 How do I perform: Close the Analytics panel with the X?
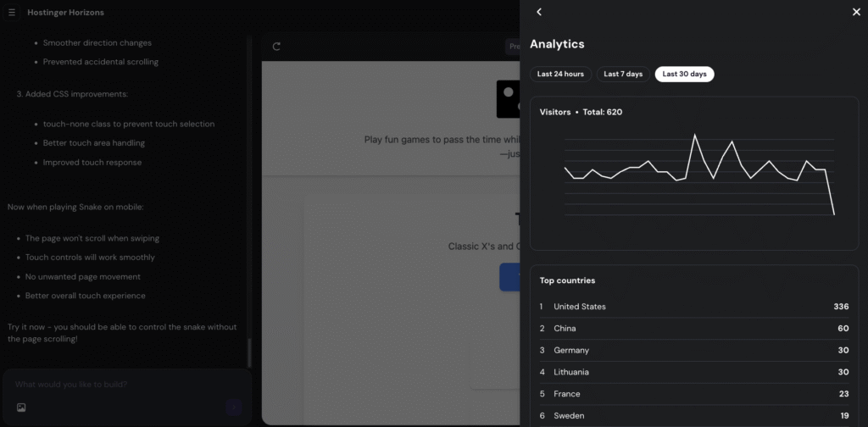855,12
